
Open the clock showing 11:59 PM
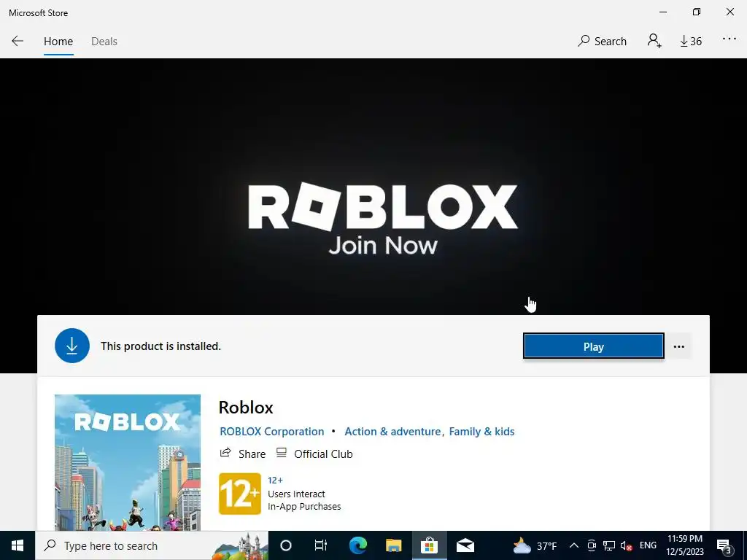(x=685, y=545)
